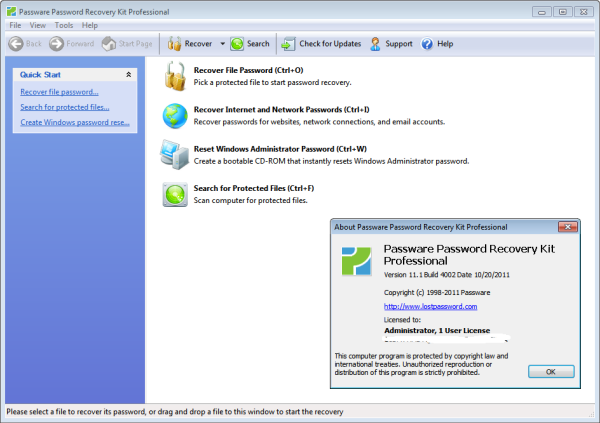This screenshot has width=600, height=423.
Task: Click the Internet and Network Passwords globe icon
Action: point(175,116)
